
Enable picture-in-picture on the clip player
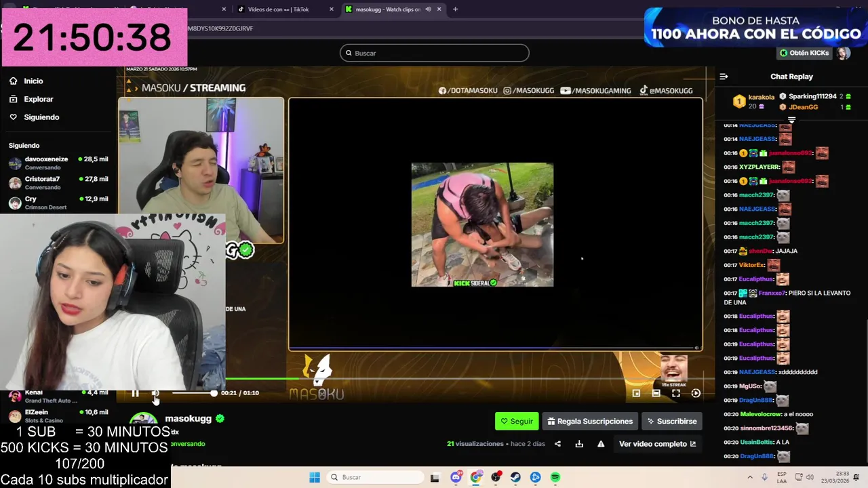coord(636,393)
